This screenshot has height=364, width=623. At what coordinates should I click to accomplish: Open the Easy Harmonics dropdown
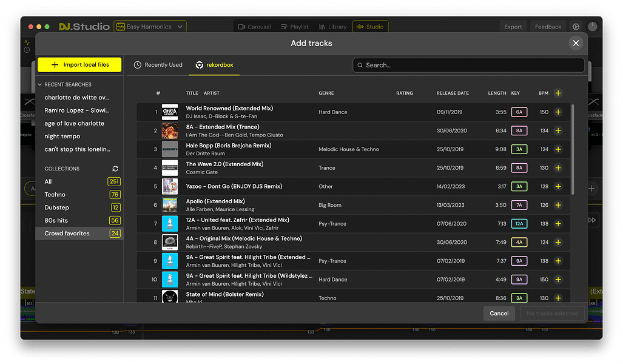(150, 27)
